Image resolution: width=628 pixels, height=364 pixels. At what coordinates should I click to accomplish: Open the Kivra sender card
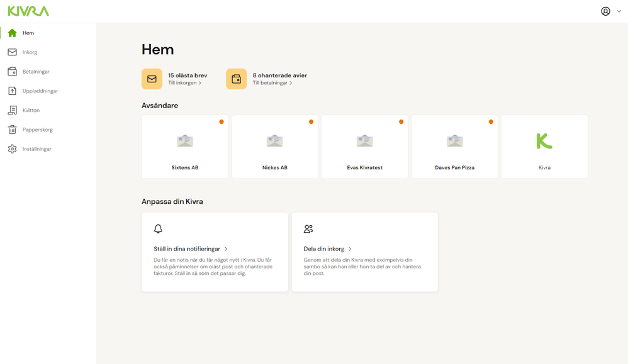545,147
